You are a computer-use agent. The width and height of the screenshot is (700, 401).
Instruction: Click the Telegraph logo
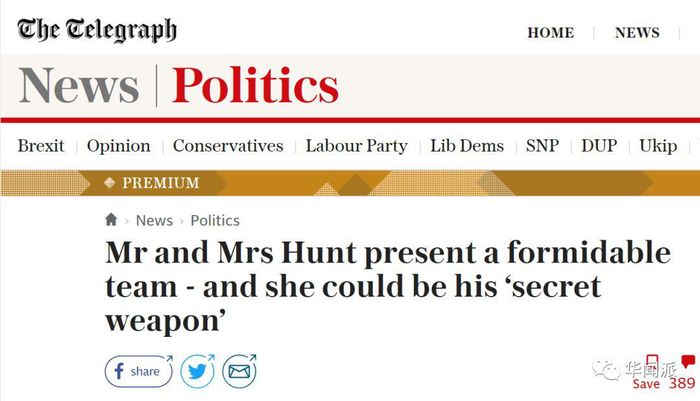tap(97, 30)
